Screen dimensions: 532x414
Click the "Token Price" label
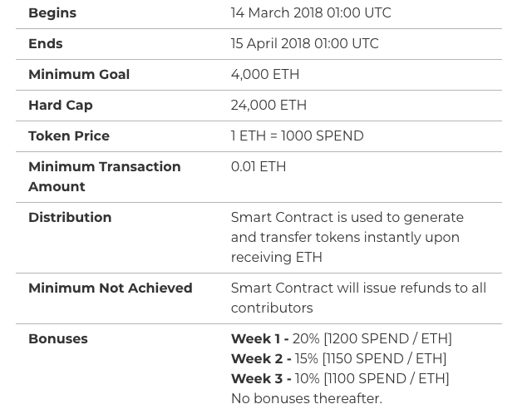click(x=69, y=136)
